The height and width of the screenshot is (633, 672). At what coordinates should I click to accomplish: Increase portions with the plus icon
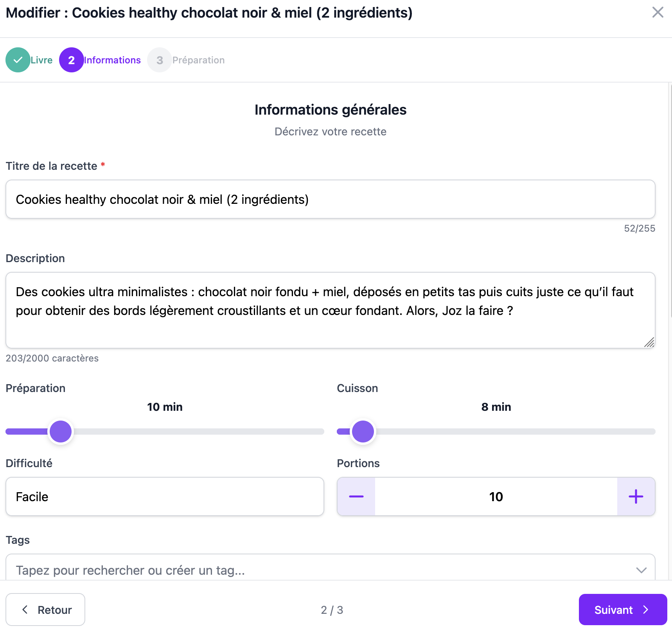click(636, 496)
